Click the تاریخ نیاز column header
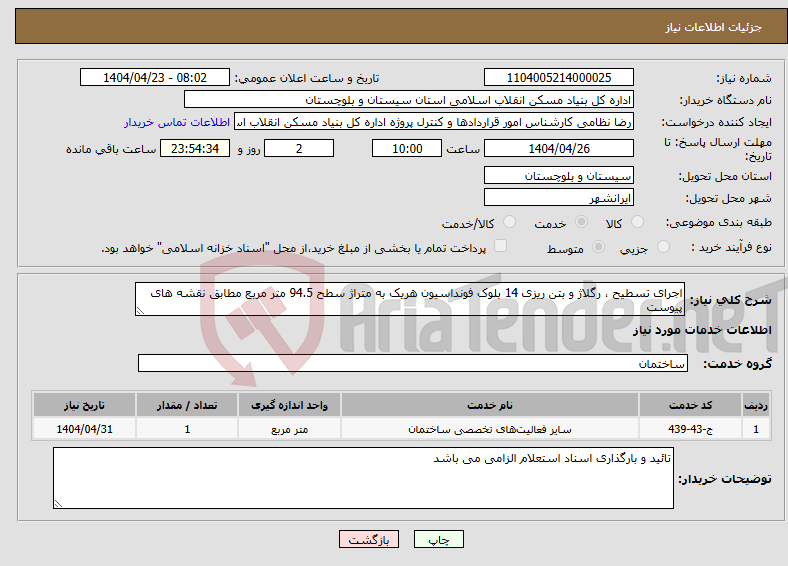The width and height of the screenshot is (788, 566). [x=84, y=405]
